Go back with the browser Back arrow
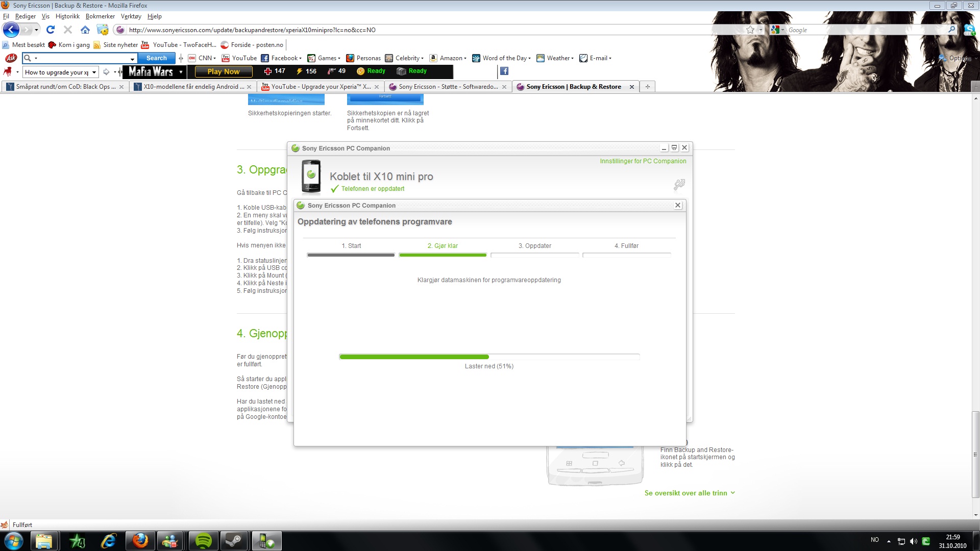Screen dimensions: 980x551 [x=11, y=30]
